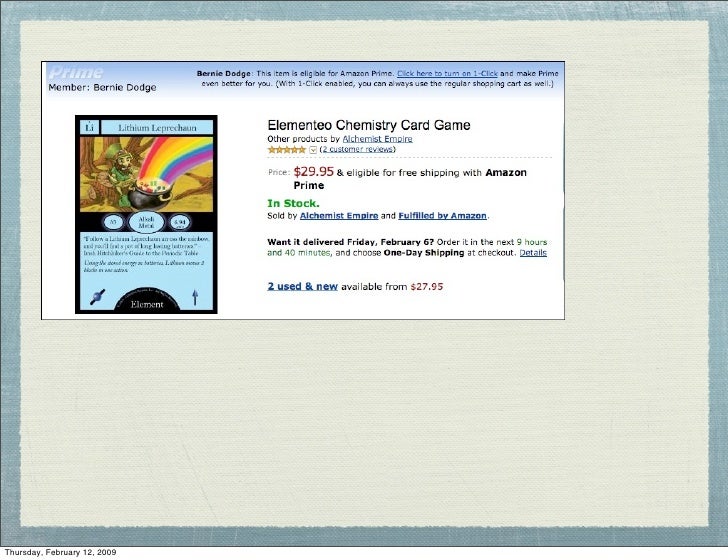Click the $29.95 price text

[313, 172]
